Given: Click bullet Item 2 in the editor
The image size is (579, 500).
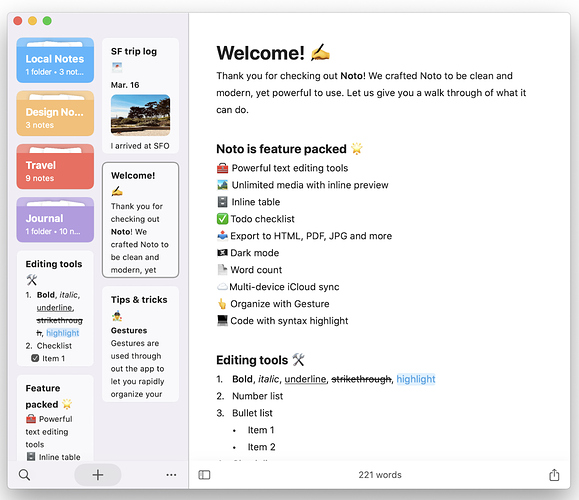Looking at the screenshot, I should click(x=261, y=447).
